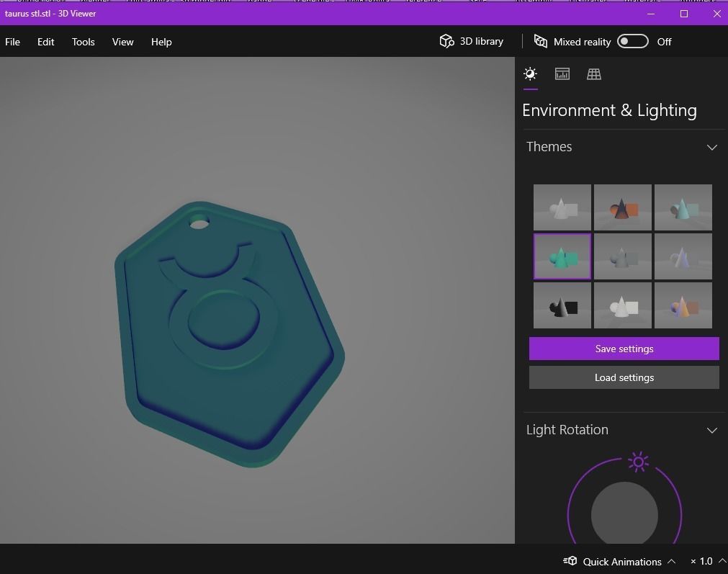Open the Tools menu

(x=83, y=42)
